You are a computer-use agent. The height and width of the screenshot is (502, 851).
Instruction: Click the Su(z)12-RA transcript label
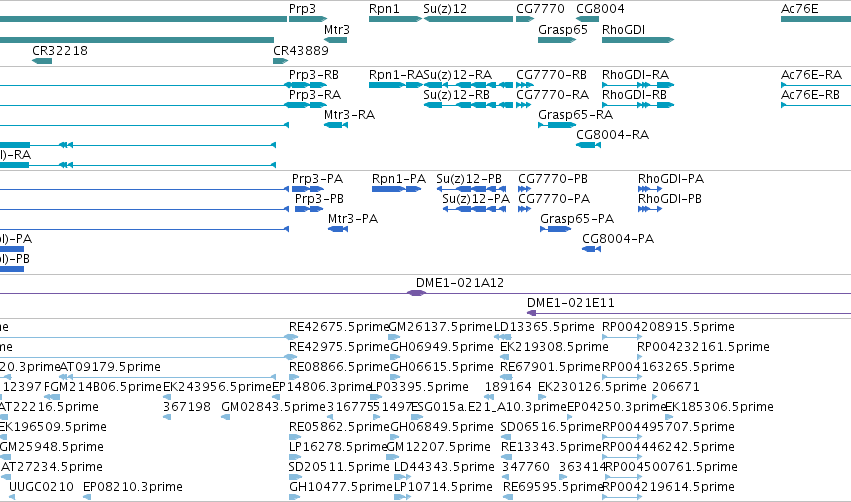pos(458,74)
